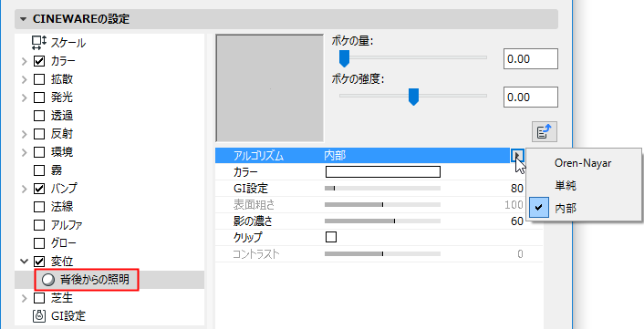The width and height of the screenshot is (644, 329).
Task: Click the GI設定 value slider bar
Action: pyautogui.click(x=382, y=189)
